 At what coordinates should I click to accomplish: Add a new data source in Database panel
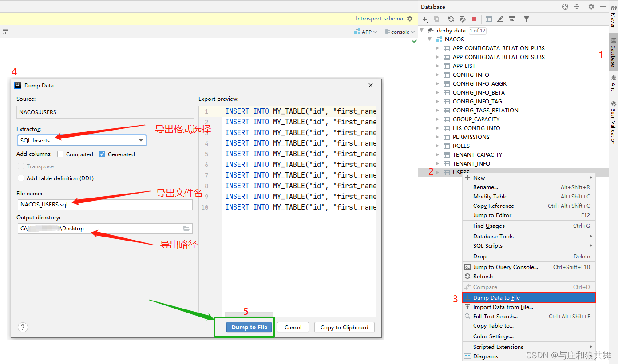pyautogui.click(x=425, y=19)
